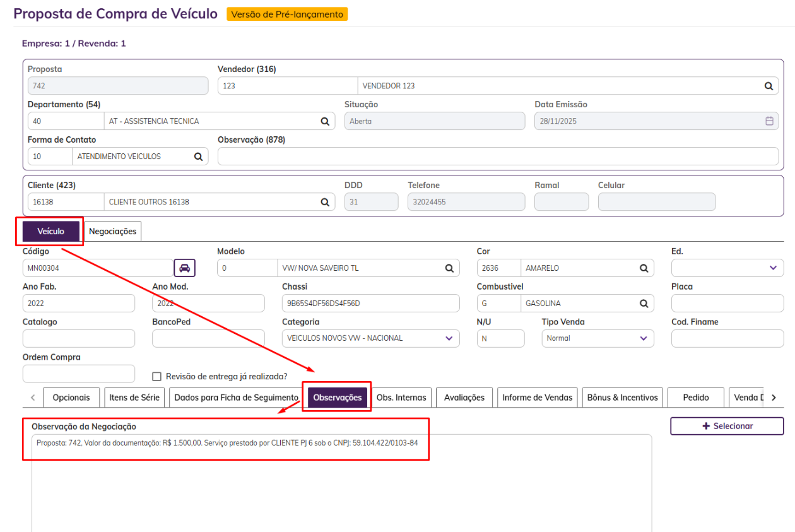Click the search icon in Combustível field

pyautogui.click(x=644, y=304)
